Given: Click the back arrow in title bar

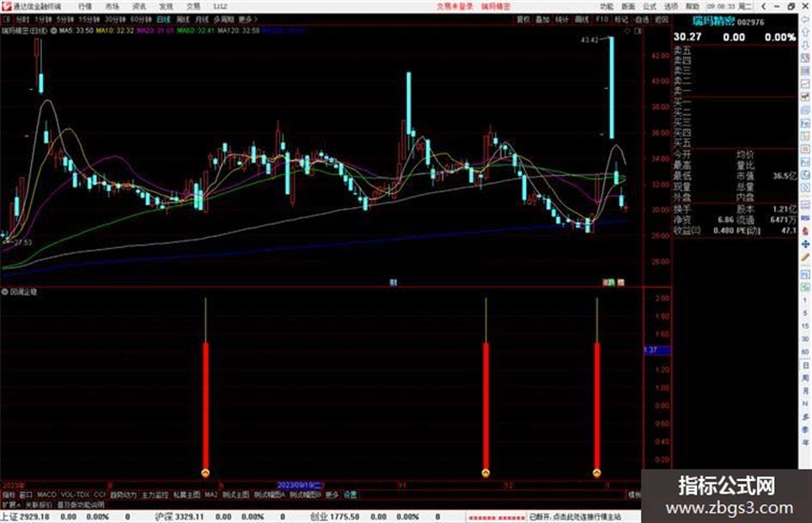Looking at the screenshot, I should 764,6.
